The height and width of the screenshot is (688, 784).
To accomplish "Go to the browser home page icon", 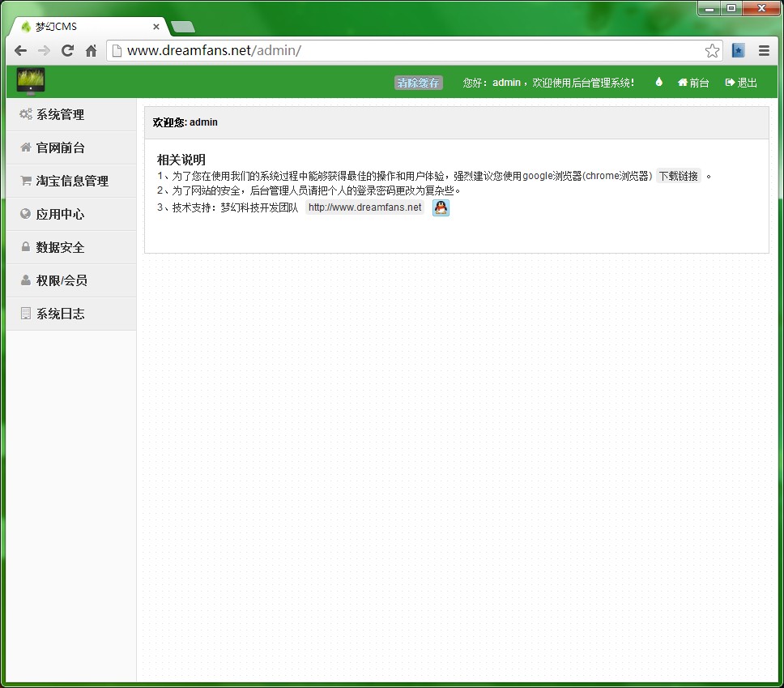I will (91, 50).
